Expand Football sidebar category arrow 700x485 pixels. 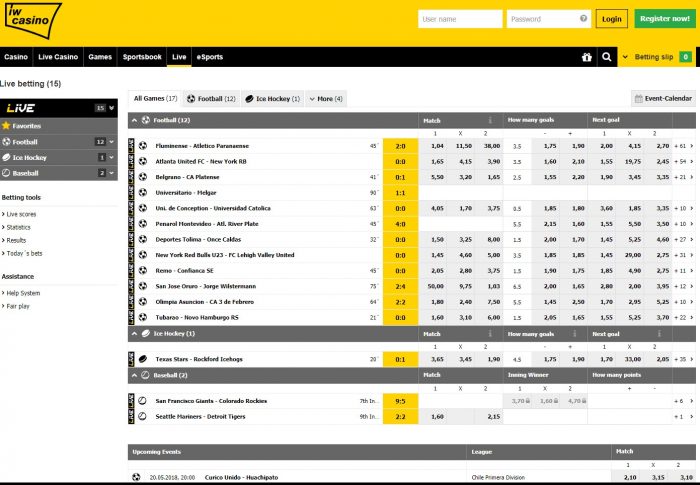112,142
